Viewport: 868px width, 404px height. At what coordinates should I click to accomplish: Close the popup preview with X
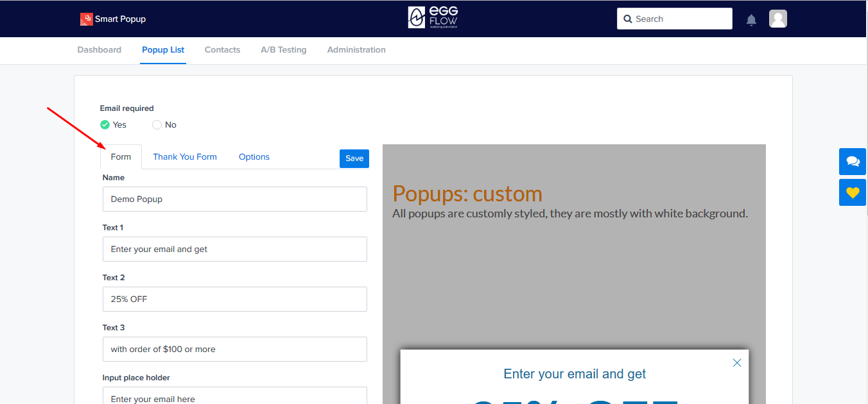[x=737, y=363]
